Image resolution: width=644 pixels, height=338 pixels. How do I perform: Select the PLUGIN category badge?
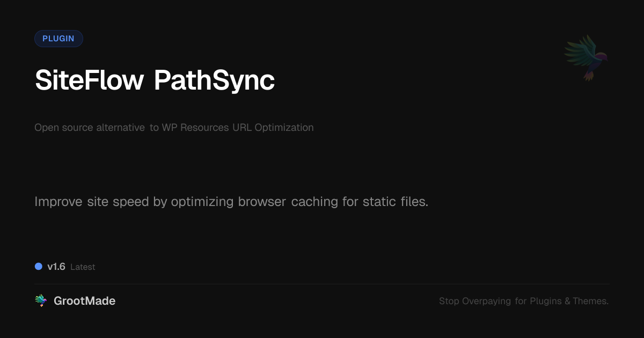pyautogui.click(x=58, y=39)
